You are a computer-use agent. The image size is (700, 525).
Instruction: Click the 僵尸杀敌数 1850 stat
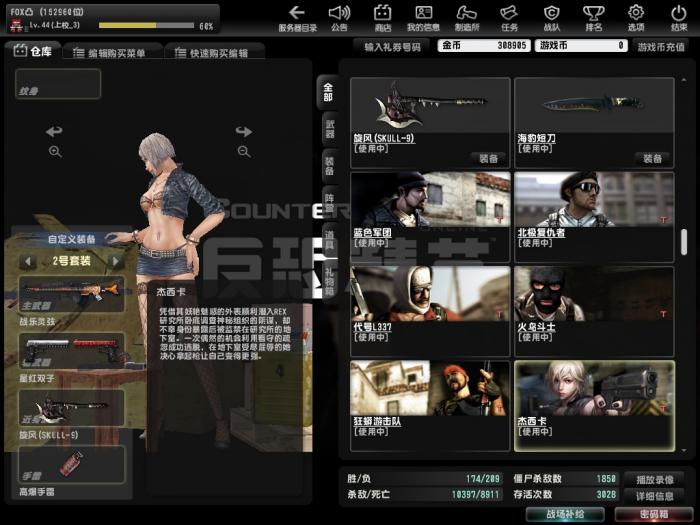[565, 479]
